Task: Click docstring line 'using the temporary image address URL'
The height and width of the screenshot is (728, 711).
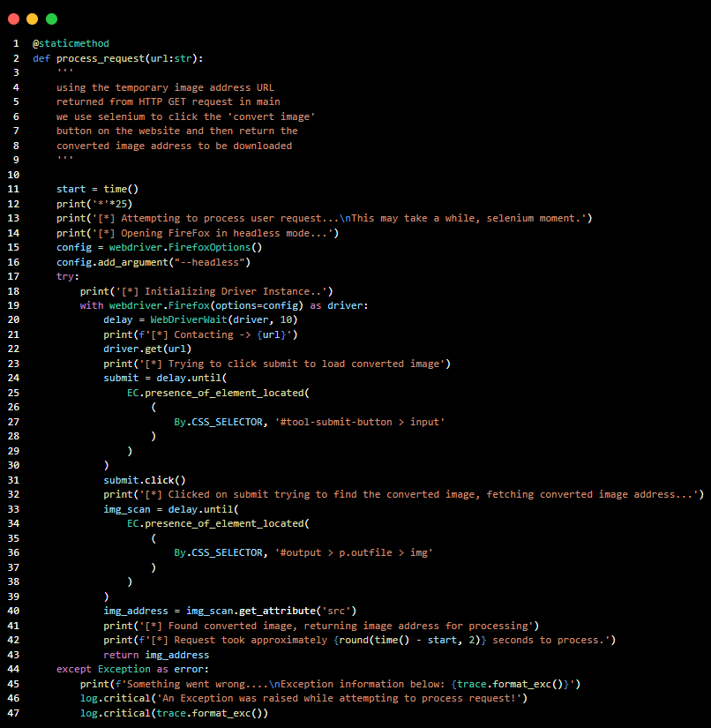Action: (x=165, y=87)
